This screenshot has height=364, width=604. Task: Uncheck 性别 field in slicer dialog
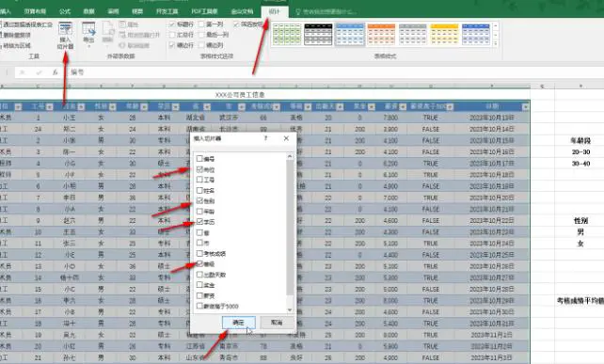pos(199,200)
